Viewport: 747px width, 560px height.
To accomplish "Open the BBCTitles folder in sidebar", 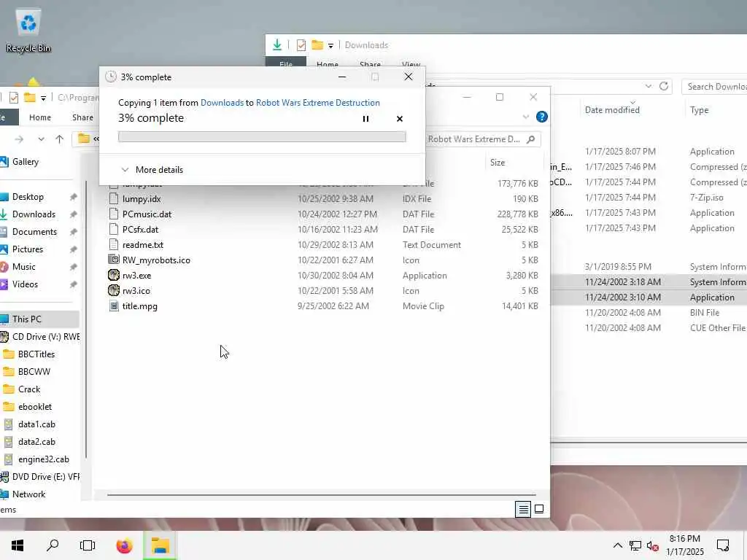I will tap(36, 354).
